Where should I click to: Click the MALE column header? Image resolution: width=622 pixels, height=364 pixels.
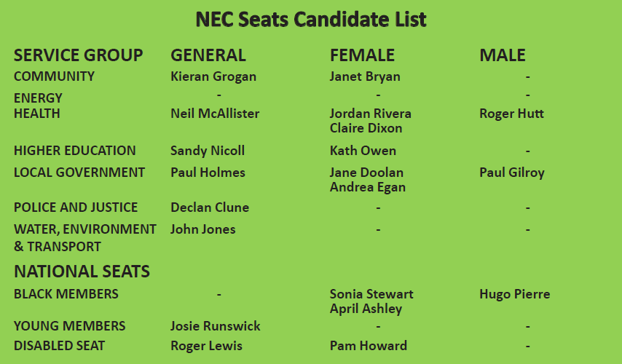(x=503, y=55)
